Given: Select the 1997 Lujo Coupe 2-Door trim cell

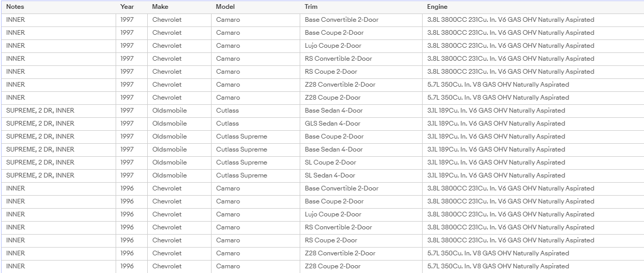Looking at the screenshot, I should click(x=361, y=46).
